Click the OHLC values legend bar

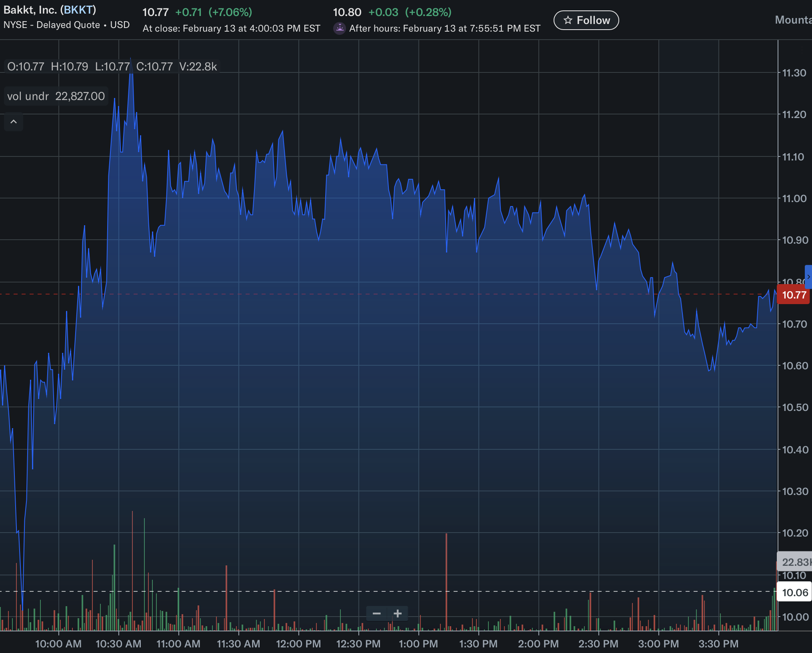[112, 66]
